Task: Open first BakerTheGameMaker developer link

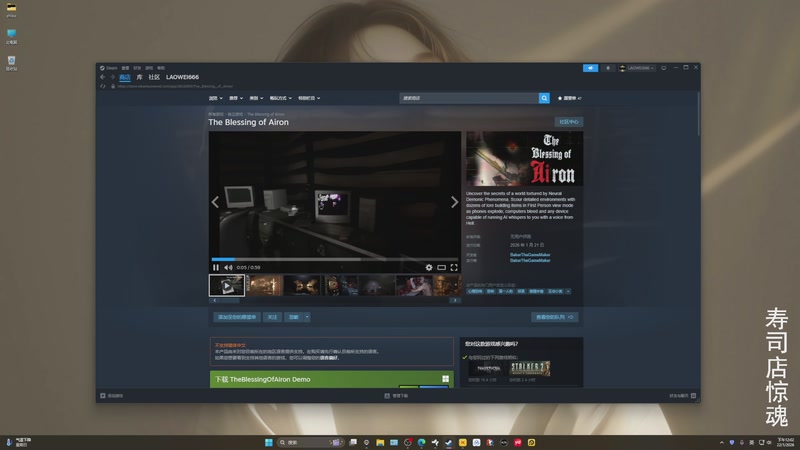Action: [x=530, y=255]
